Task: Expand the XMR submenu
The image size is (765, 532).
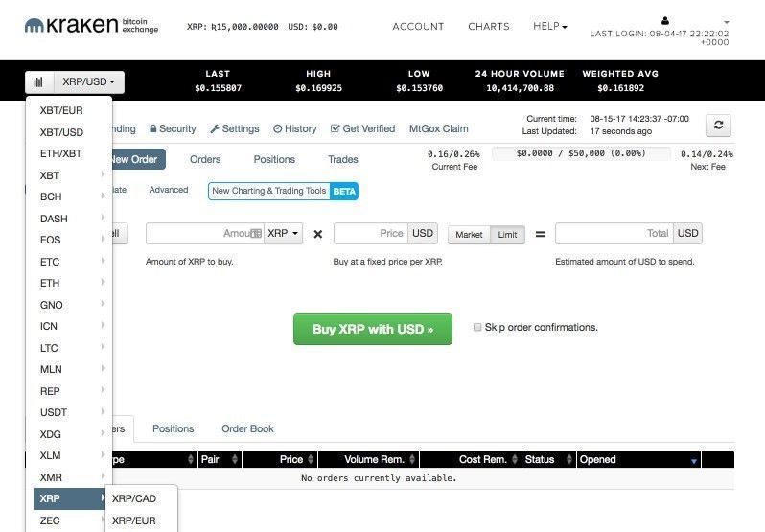Action: click(69, 477)
